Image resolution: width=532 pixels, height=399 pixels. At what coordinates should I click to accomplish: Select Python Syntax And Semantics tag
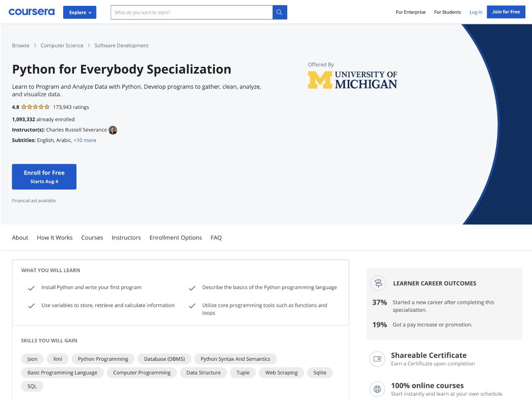pyautogui.click(x=235, y=359)
